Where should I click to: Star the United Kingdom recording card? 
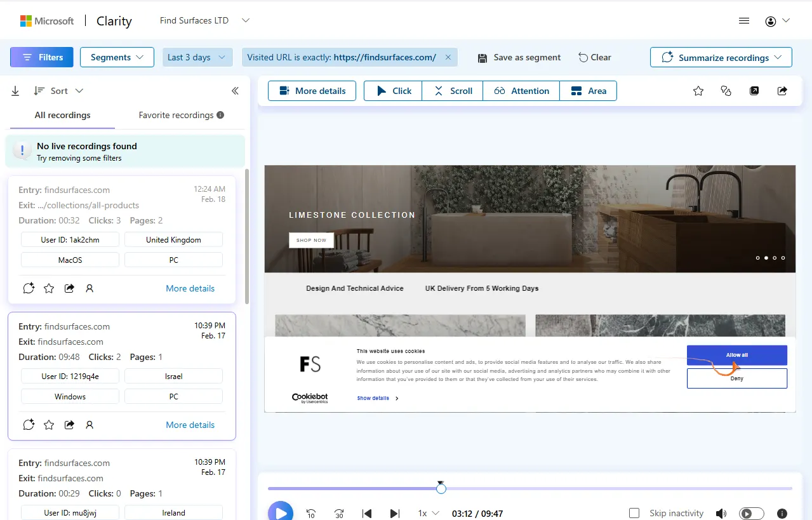click(49, 288)
